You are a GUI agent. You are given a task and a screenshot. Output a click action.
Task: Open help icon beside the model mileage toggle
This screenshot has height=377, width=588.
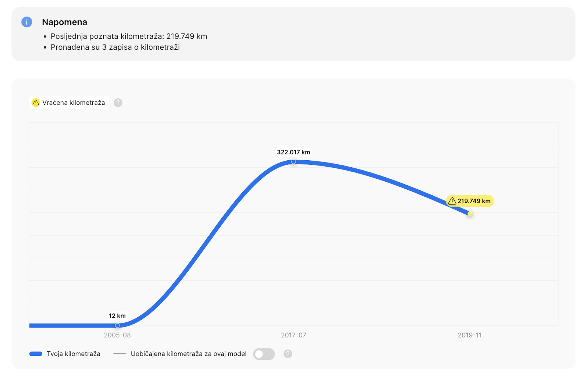[288, 354]
